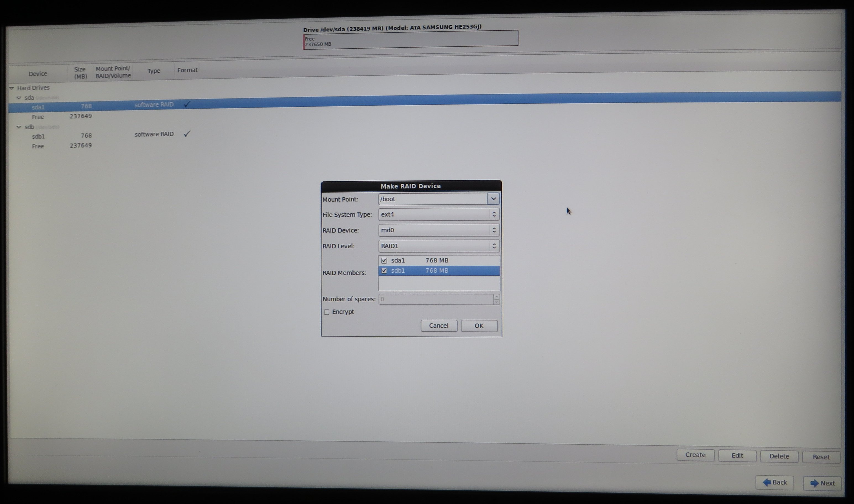The image size is (854, 504).
Task: Confirm the RAID device with OK
Action: (x=479, y=326)
